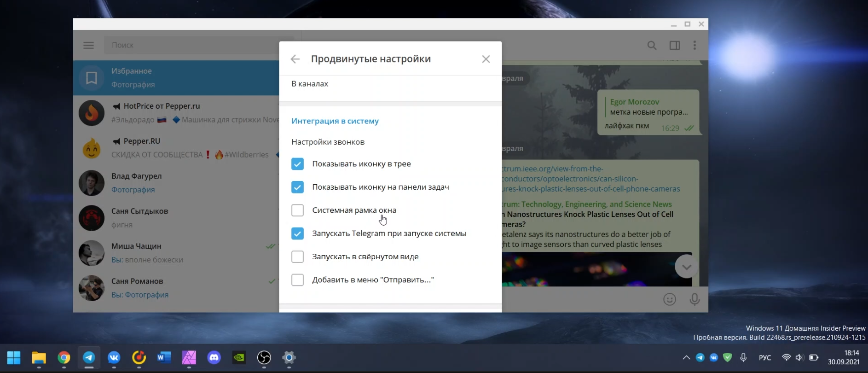868x373 pixels.
Task: Open Windows Start menu
Action: 14,357
